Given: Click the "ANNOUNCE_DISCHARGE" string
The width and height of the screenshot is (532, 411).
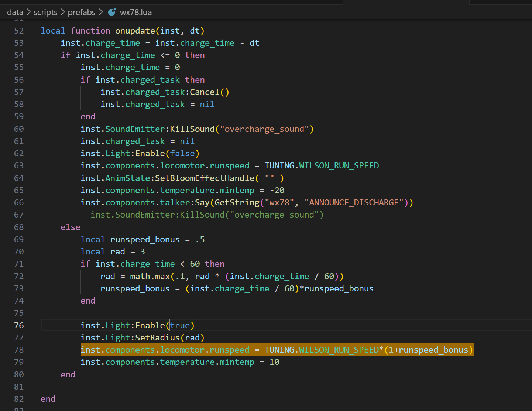Looking at the screenshot, I should pos(354,202).
